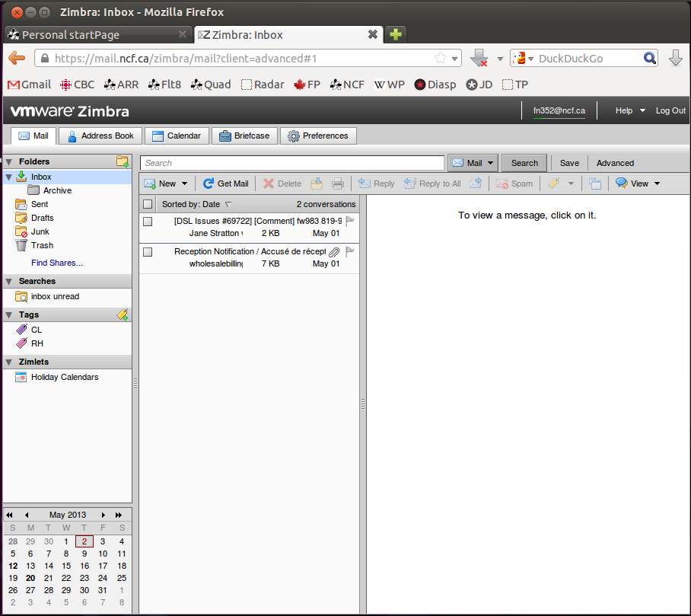Collapse the Searches section
This screenshot has width=691, height=616.
click(x=9, y=281)
